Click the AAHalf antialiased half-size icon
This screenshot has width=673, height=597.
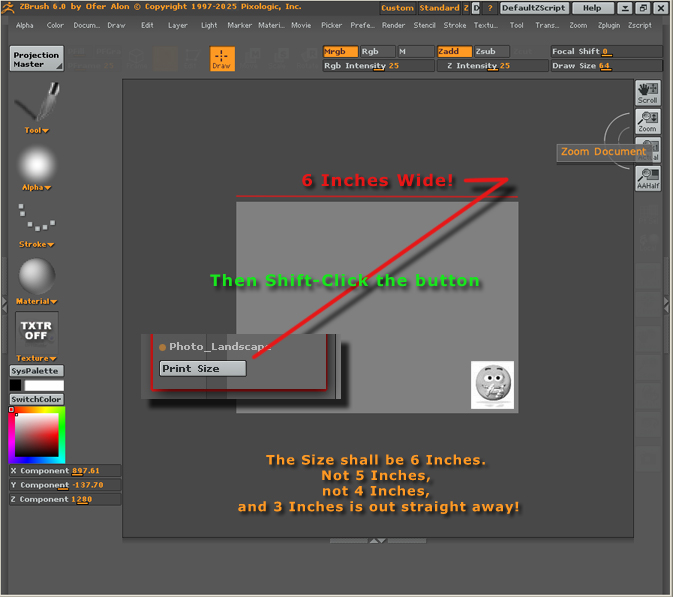[648, 179]
